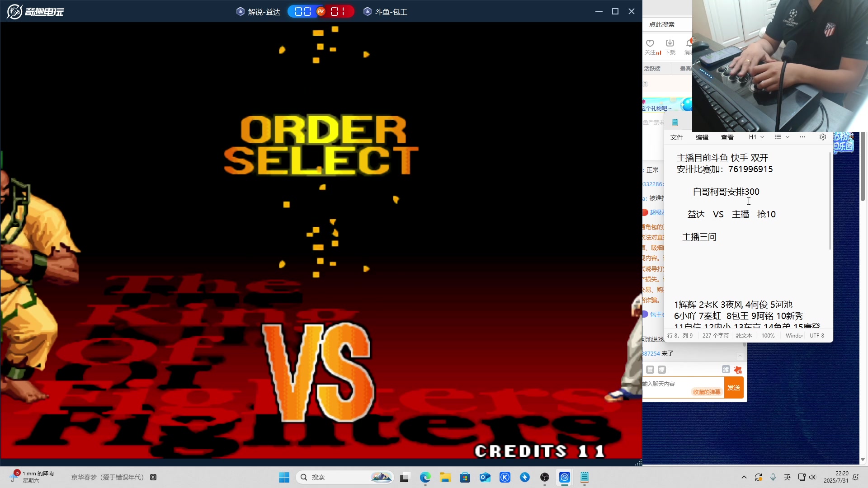Click the microphone tray icon
This screenshot has height=488, width=868.
pos(773,477)
